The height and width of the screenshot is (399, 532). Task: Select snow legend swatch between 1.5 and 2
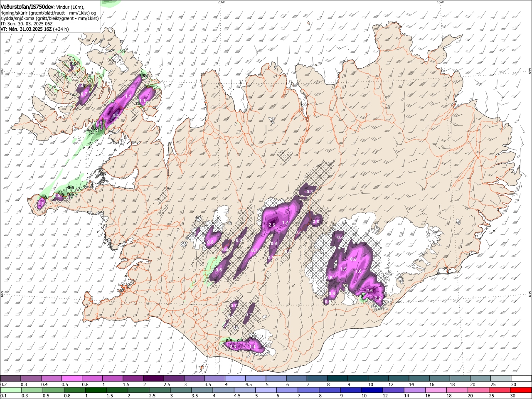tap(133, 379)
